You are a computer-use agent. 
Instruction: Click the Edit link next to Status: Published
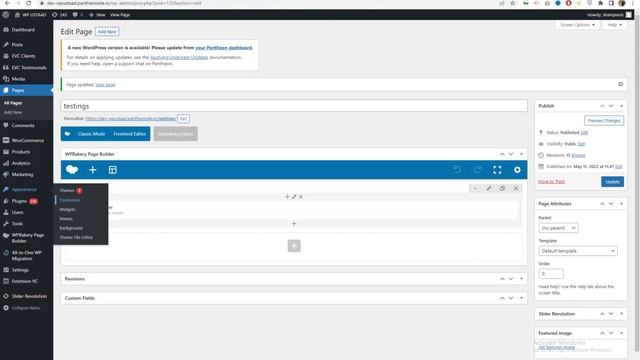click(584, 133)
